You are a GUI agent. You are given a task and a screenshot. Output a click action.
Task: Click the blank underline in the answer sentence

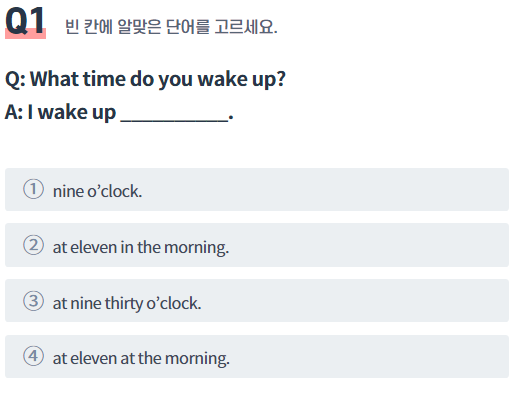pos(174,119)
